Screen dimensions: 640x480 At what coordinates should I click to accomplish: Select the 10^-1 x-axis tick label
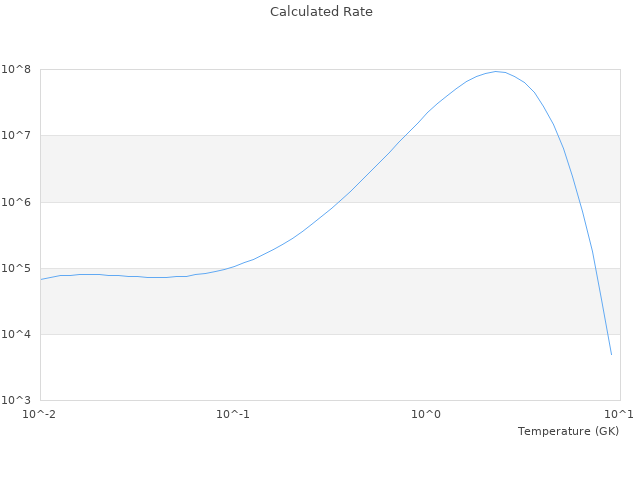click(233, 414)
